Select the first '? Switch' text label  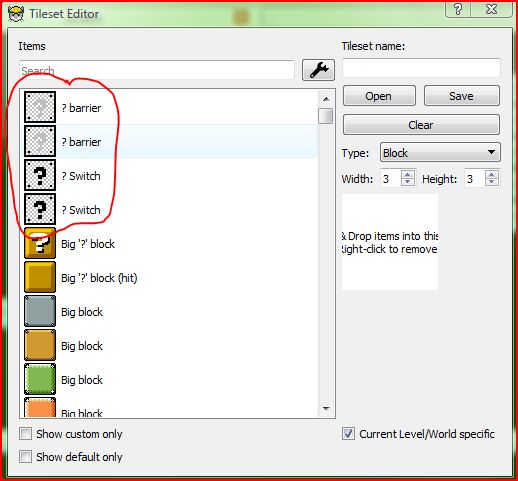[81, 176]
